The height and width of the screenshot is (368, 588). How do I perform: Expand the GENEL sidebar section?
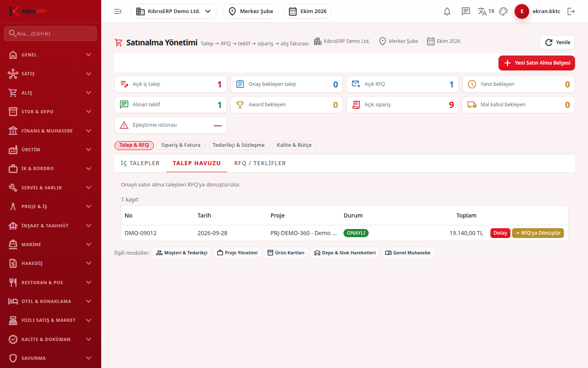pyautogui.click(x=50, y=55)
